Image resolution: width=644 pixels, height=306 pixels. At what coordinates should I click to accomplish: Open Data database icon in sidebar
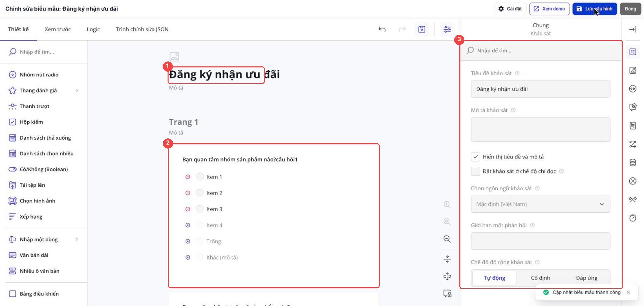tap(633, 162)
